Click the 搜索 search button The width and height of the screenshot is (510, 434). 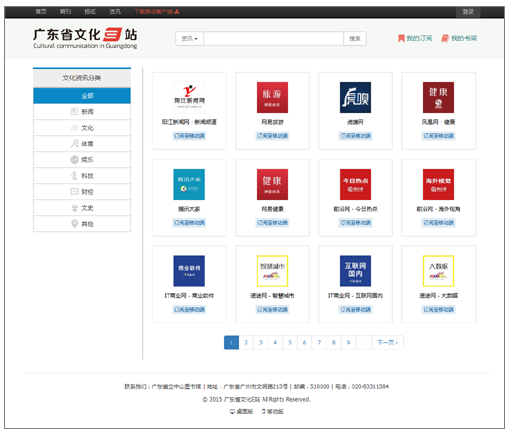[355, 39]
